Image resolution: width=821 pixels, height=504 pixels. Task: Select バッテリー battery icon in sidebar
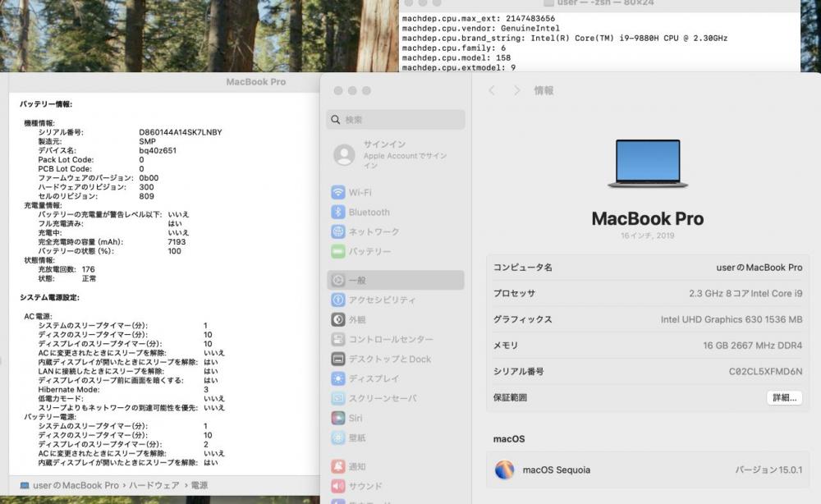pos(338,251)
